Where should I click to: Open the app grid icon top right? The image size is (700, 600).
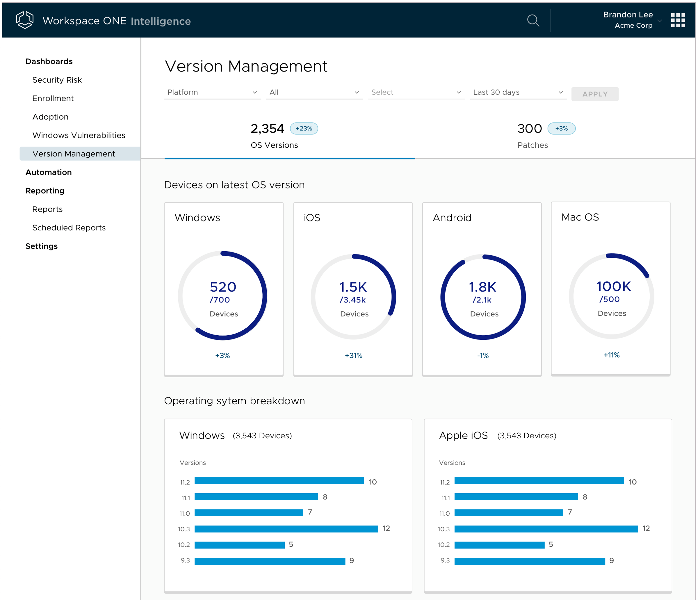coord(678,21)
